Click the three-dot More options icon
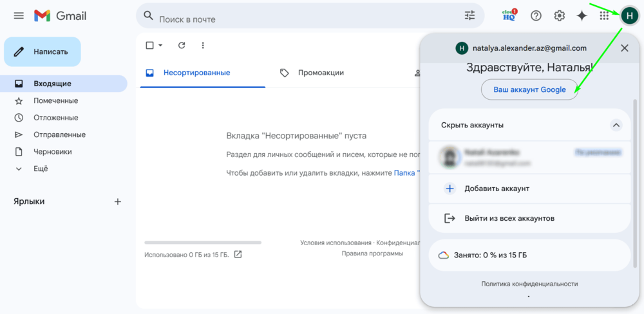This screenshot has width=644, height=314. (203, 45)
